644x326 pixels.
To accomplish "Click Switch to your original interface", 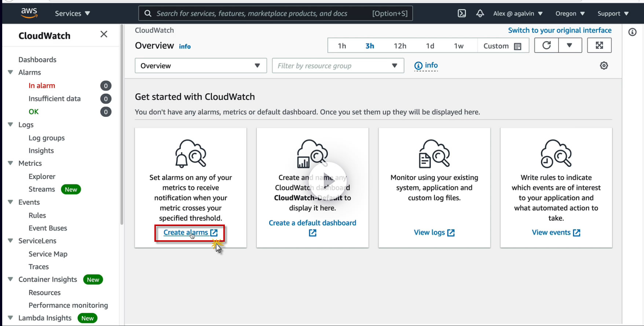I will click(560, 30).
